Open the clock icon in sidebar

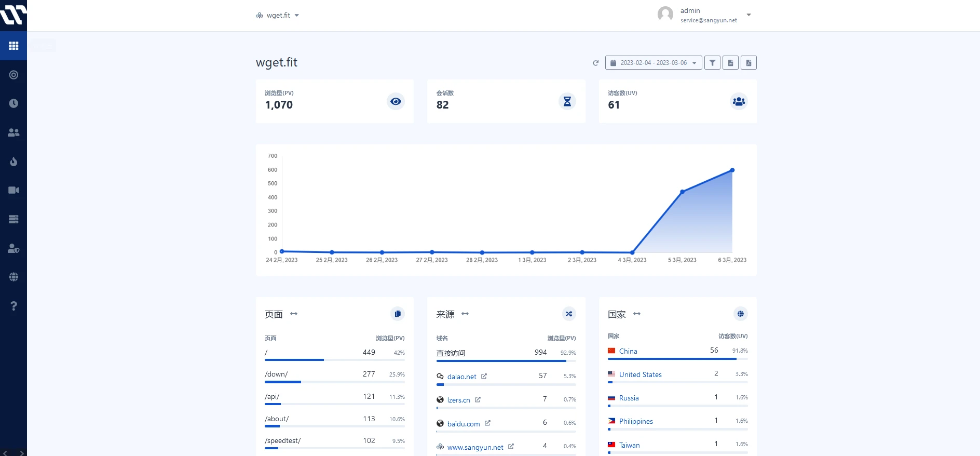point(13,103)
